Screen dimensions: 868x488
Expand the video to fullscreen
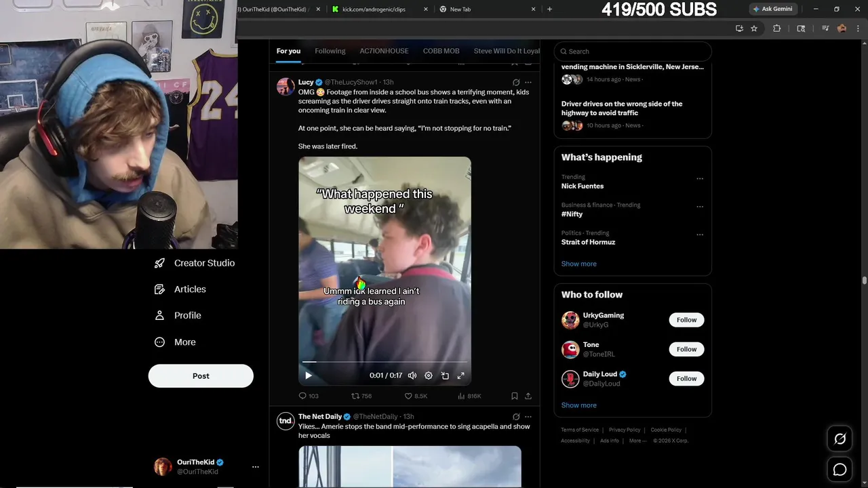[461, 375]
